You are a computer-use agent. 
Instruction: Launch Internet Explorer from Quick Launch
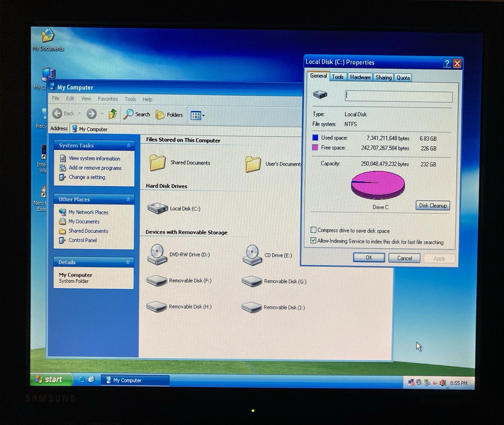(81, 380)
